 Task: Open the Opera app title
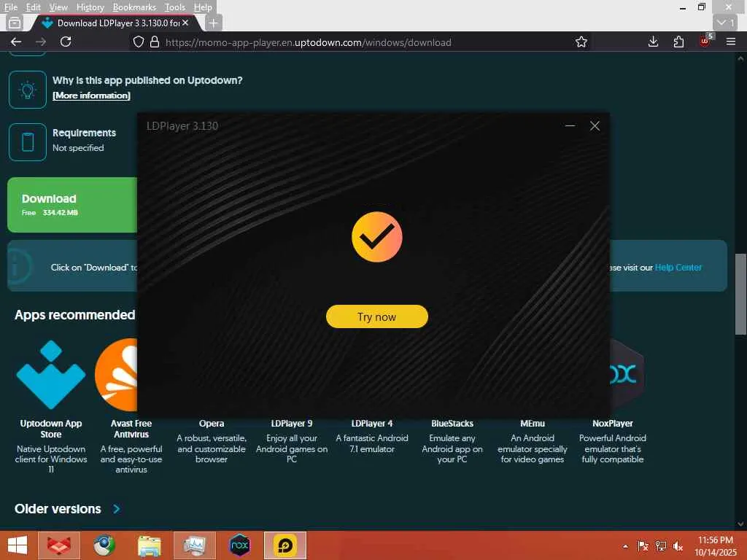click(212, 424)
